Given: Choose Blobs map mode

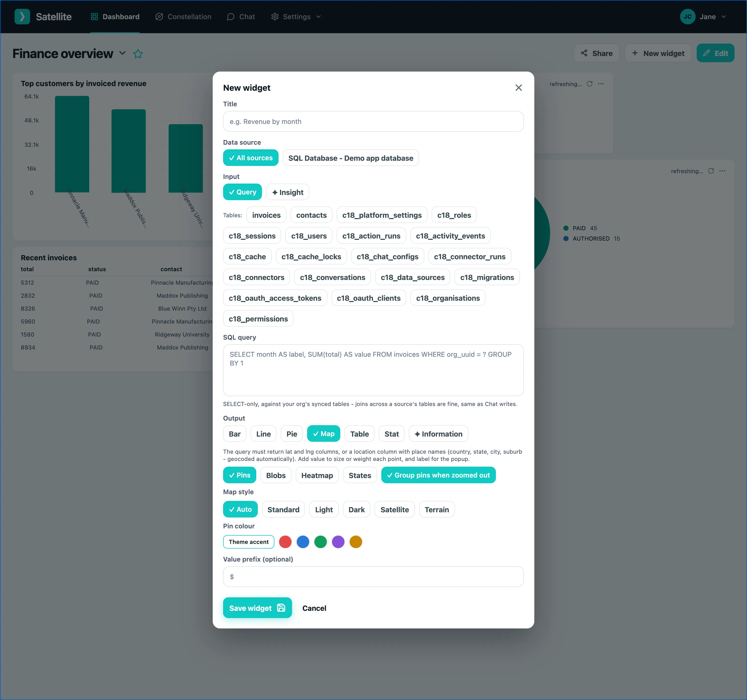Looking at the screenshot, I should pyautogui.click(x=276, y=475).
